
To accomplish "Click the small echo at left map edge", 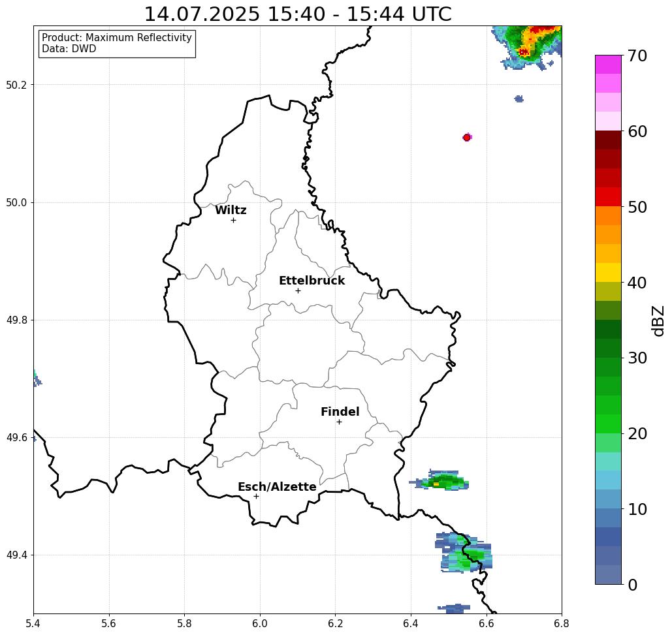I will 37,379.
